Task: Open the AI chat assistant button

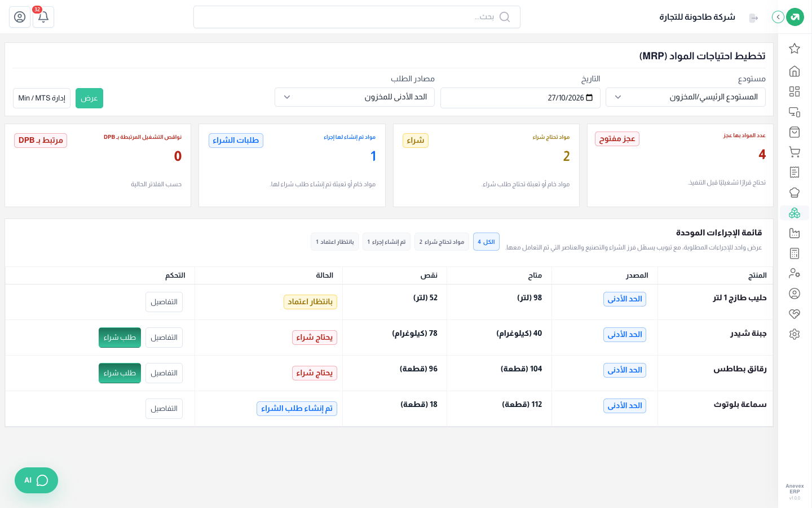Action: (36, 480)
